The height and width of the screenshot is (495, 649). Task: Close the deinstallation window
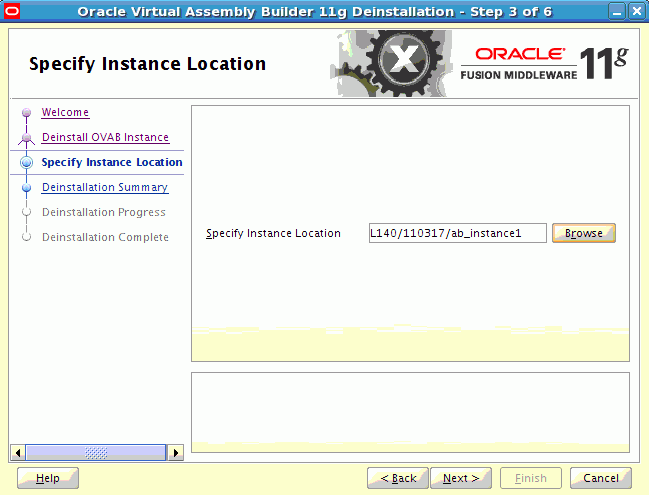(x=637, y=12)
